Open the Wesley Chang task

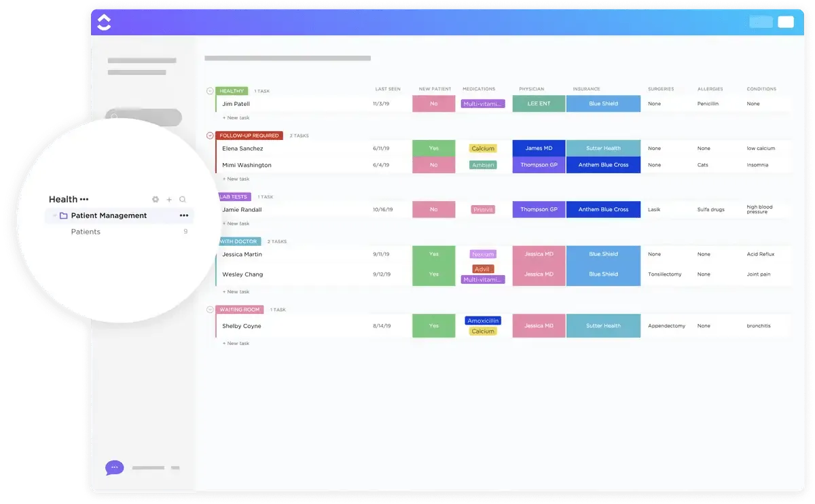click(x=242, y=274)
